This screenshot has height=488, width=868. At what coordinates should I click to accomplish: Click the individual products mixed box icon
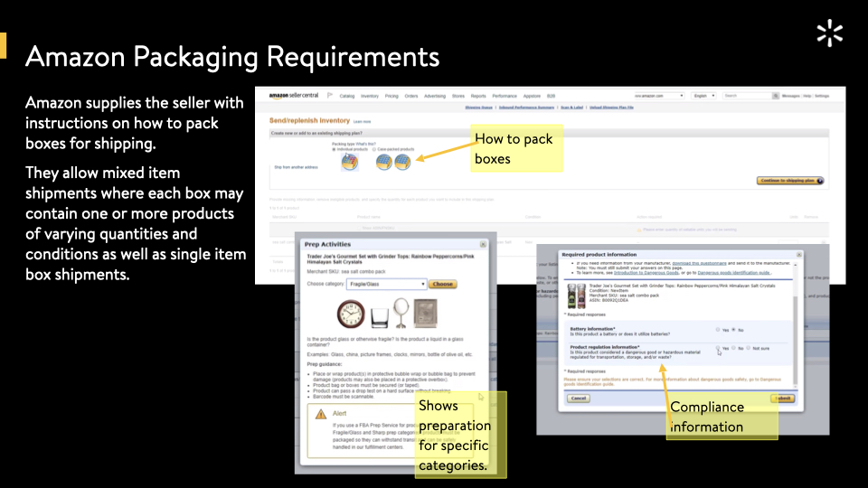point(349,162)
